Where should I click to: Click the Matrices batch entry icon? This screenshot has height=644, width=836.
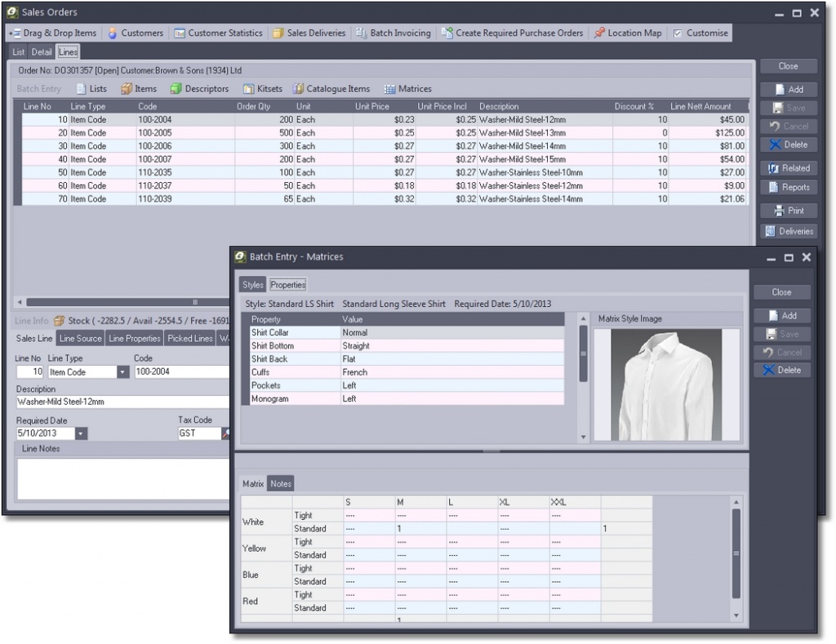point(390,89)
